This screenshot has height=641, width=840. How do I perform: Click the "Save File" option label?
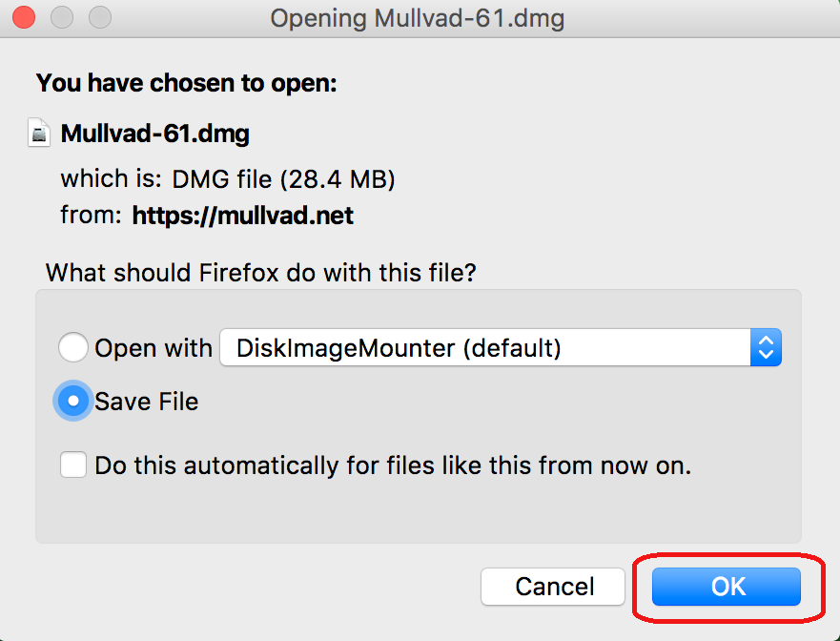point(147,402)
